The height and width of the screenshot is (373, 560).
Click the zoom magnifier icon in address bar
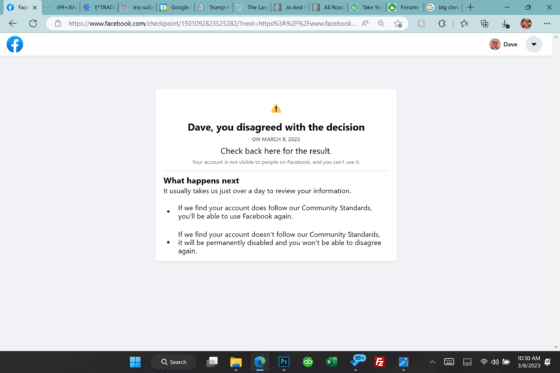tap(381, 24)
